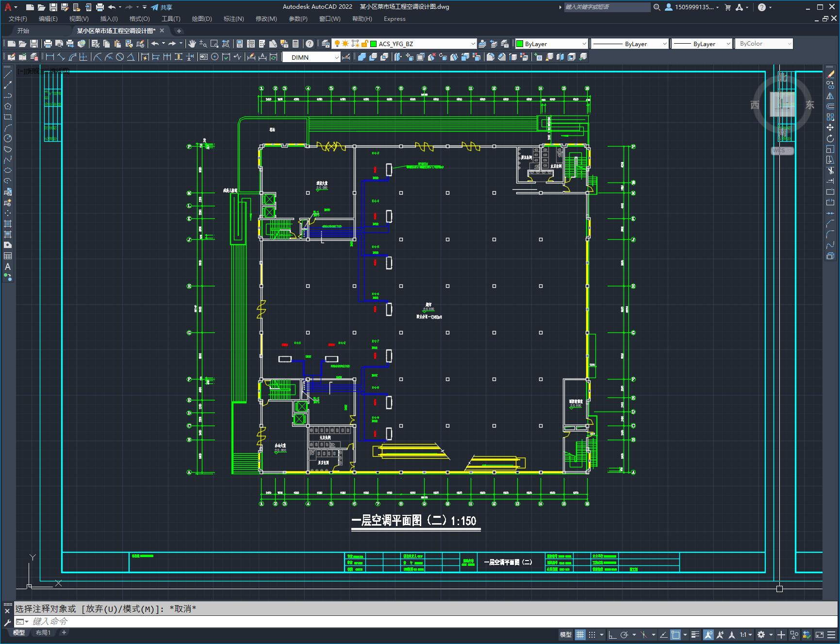Open the Layer Properties Manager
The image size is (840, 644).
tap(326, 44)
